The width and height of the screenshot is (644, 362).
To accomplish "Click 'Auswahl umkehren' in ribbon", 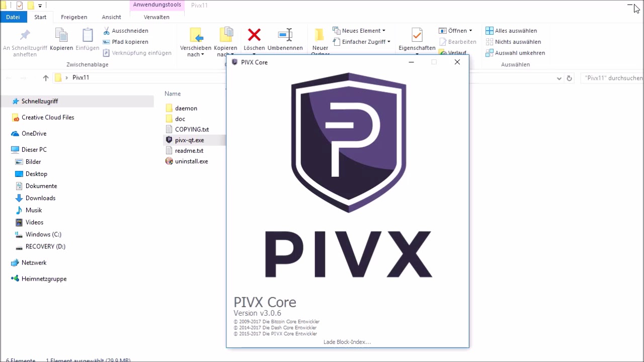I will coord(515,53).
